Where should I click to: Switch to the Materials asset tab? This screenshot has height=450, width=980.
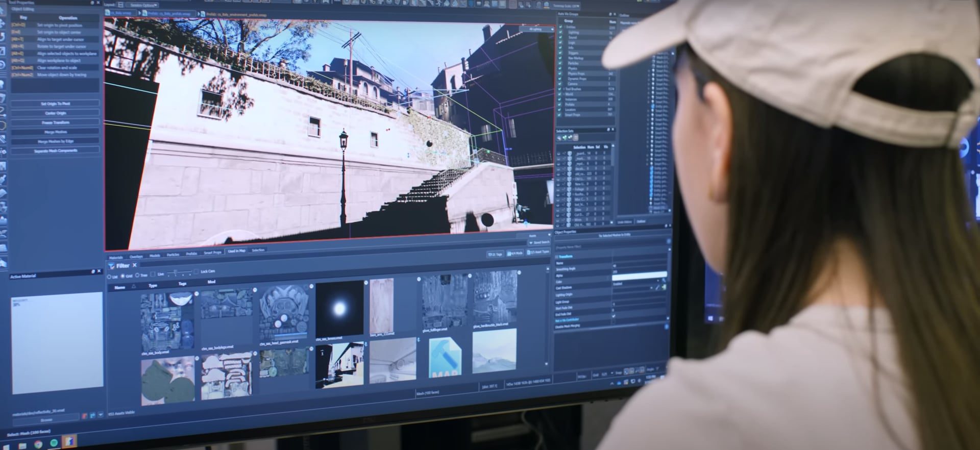(x=116, y=258)
